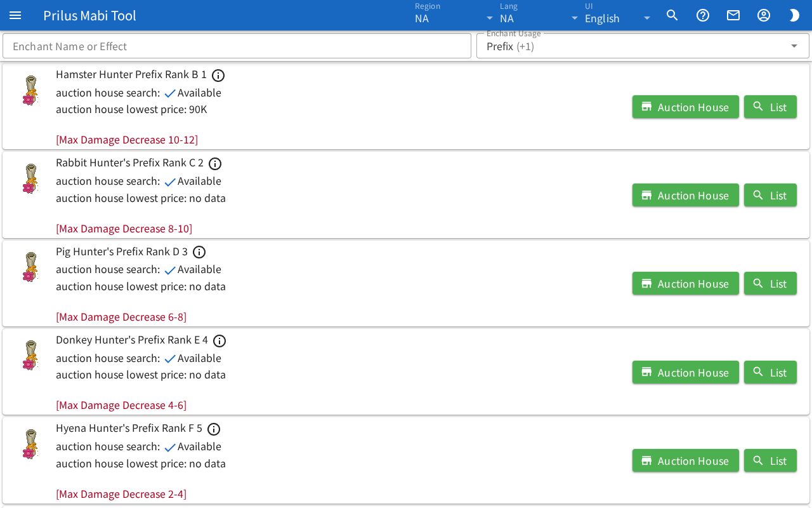Click the lowest price 90K text
Screen dimensions: 812x508
click(131, 109)
